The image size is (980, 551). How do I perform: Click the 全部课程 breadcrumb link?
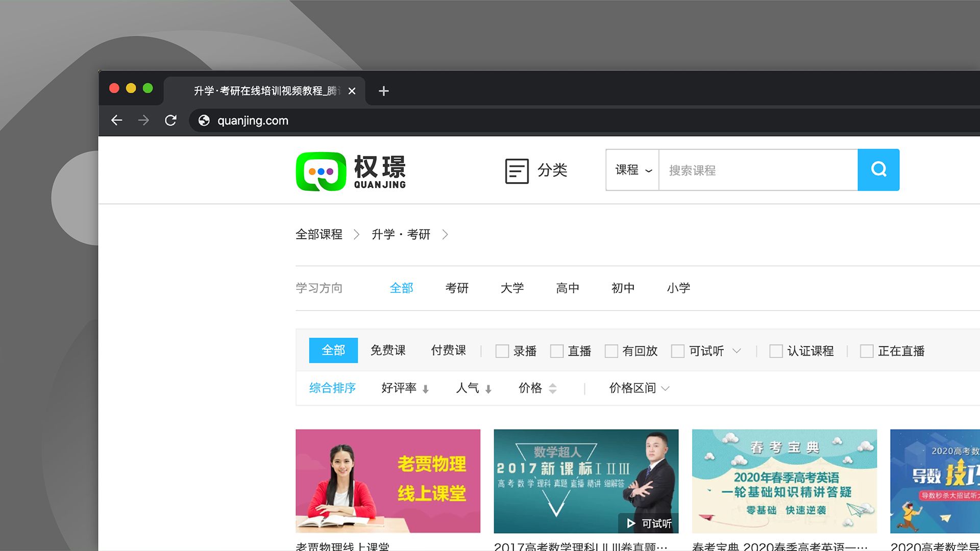(x=319, y=235)
